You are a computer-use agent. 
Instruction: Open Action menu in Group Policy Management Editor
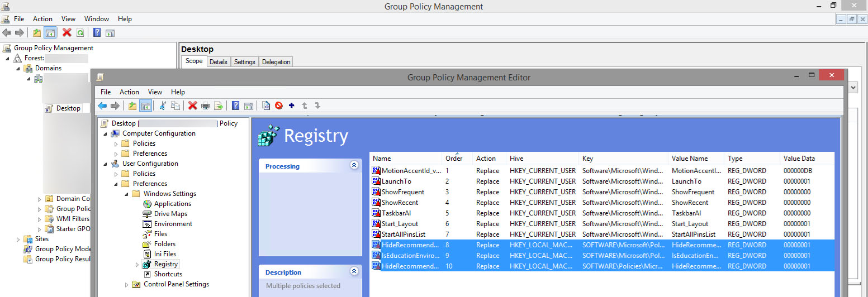(x=129, y=92)
